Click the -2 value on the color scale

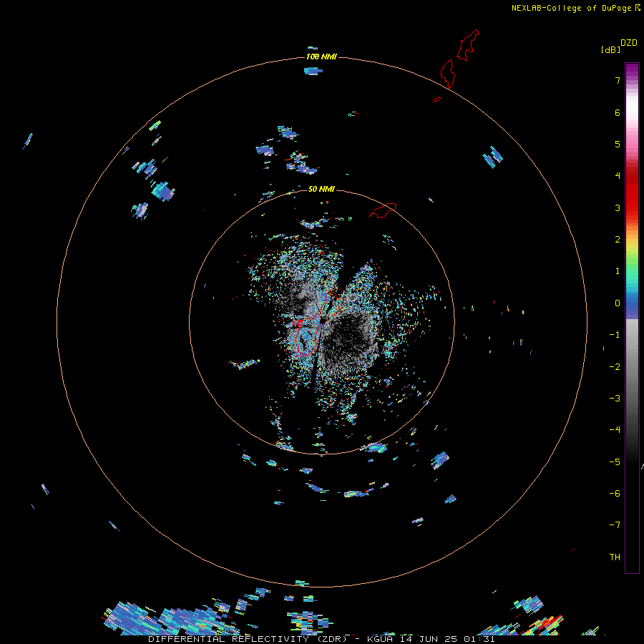[x=615, y=367]
